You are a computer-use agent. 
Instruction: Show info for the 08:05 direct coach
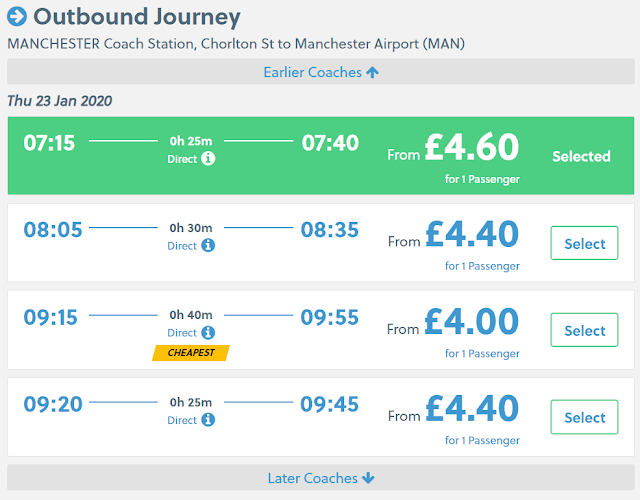208,245
